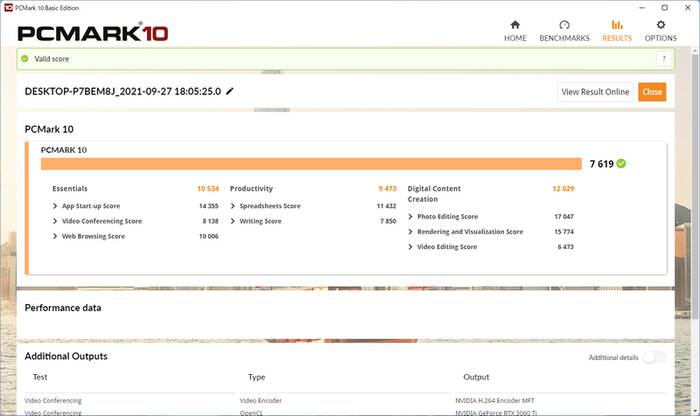This screenshot has width=700, height=416.
Task: Click NVIDIA H.264 Encoder MFT output cell
Action: [x=495, y=400]
